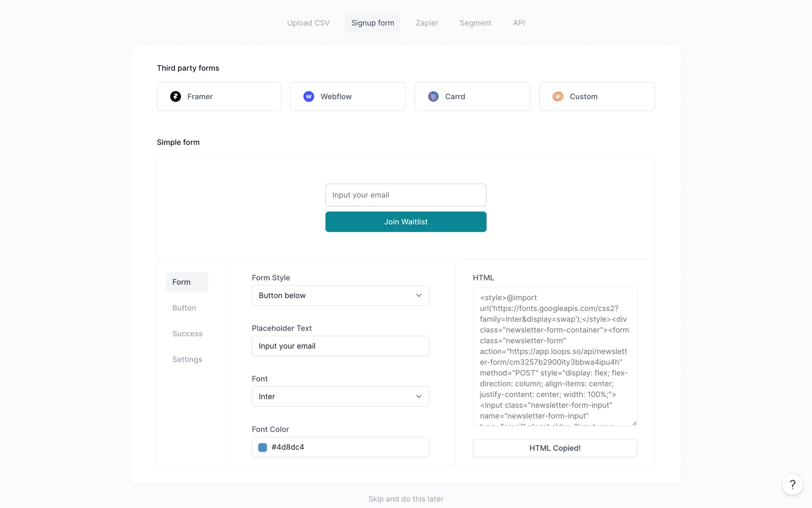Click the HTML Copied! button
The height and width of the screenshot is (508, 812).
555,448
